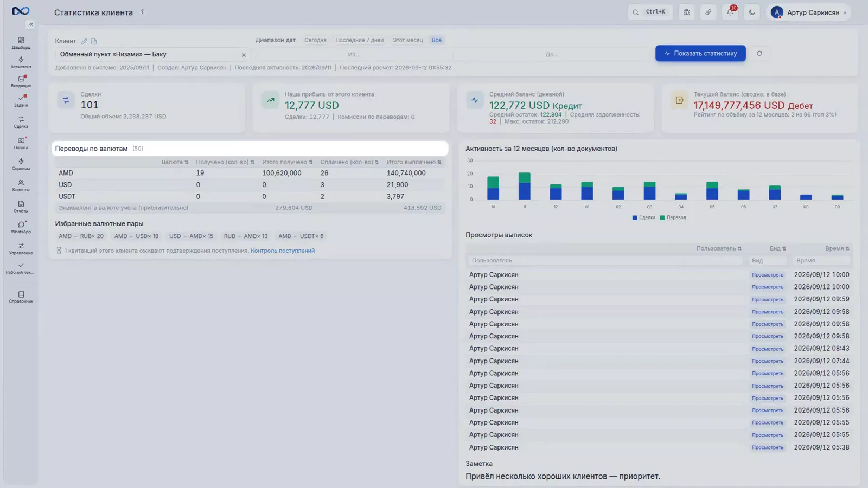Open the Контроль поступлений link
868x488 pixels.
(283, 251)
